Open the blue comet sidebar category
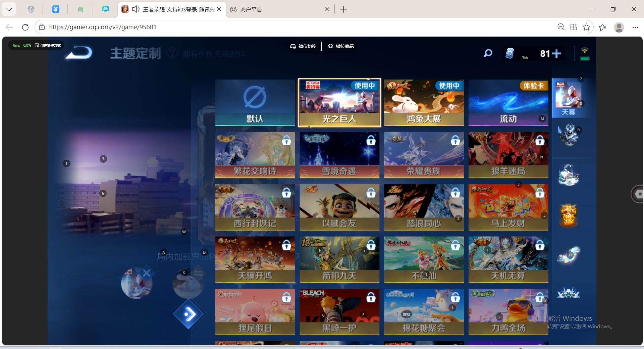644x349 pixels. (569, 255)
